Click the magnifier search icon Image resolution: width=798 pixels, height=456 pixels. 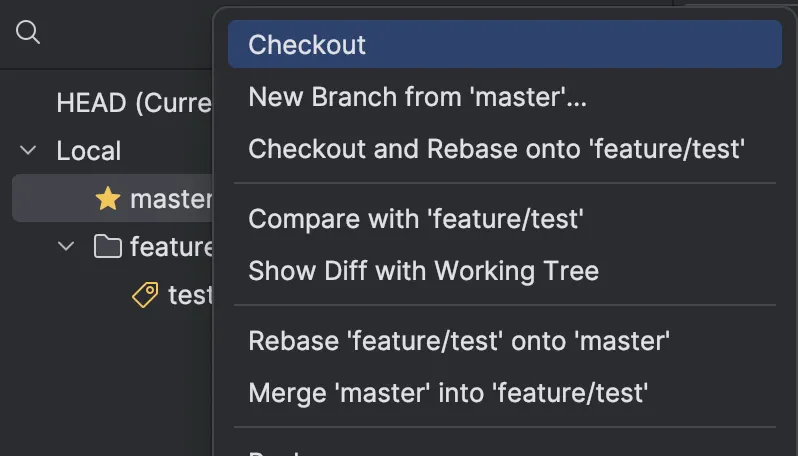pos(28,33)
